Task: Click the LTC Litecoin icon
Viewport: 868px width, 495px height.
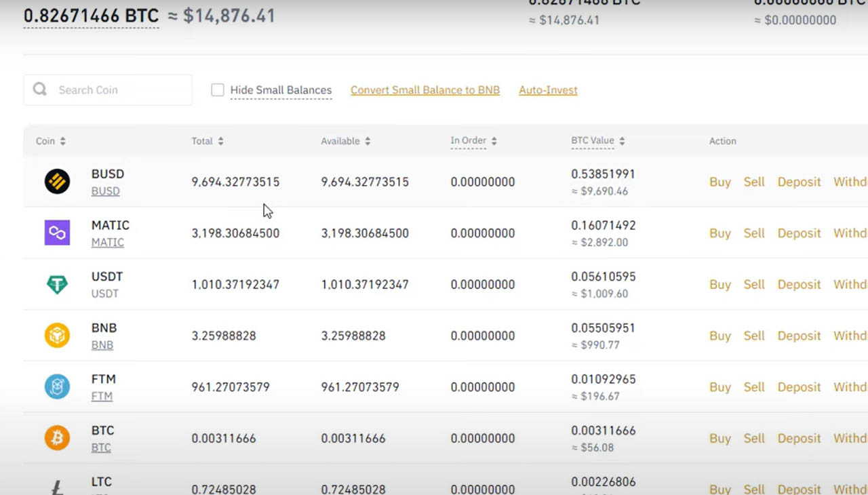Action: pyautogui.click(x=57, y=487)
